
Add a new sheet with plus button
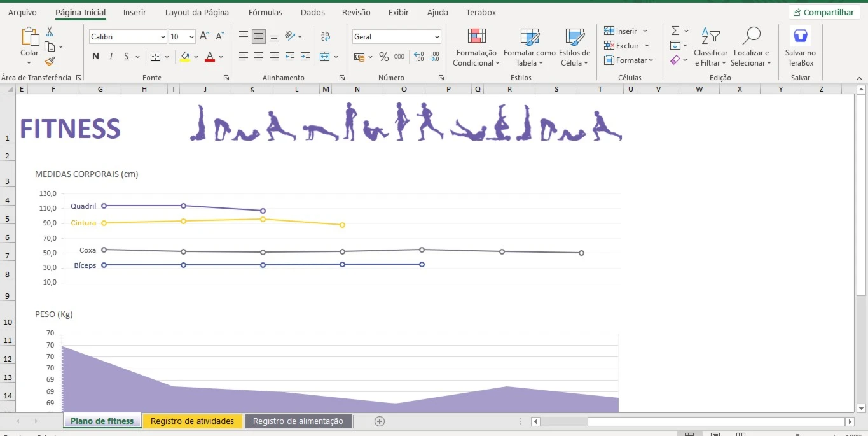tap(380, 421)
